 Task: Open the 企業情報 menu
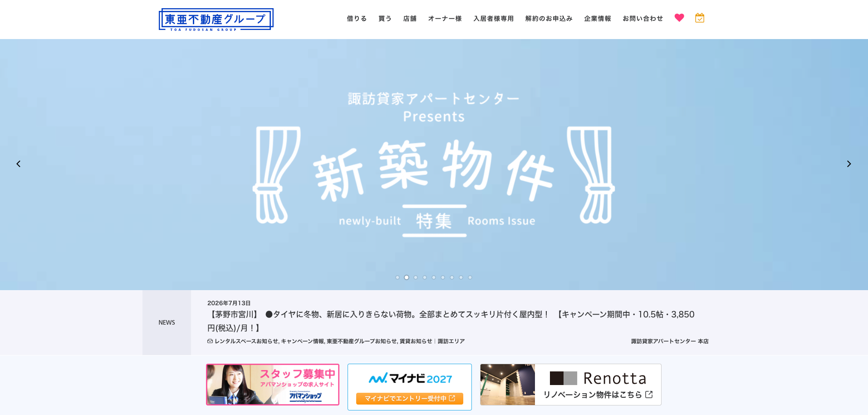click(598, 19)
